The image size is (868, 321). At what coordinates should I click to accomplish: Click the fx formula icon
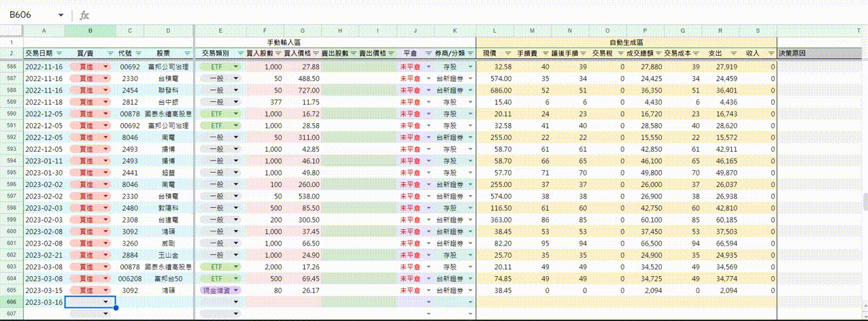tap(84, 15)
